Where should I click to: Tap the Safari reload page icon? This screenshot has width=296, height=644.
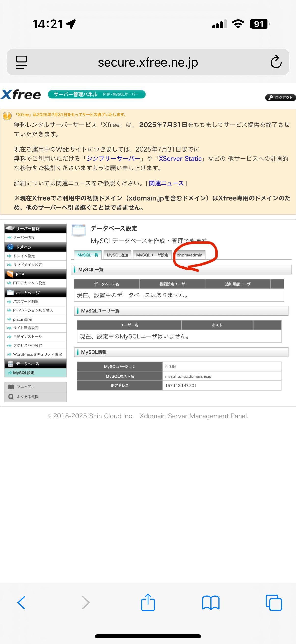click(276, 62)
